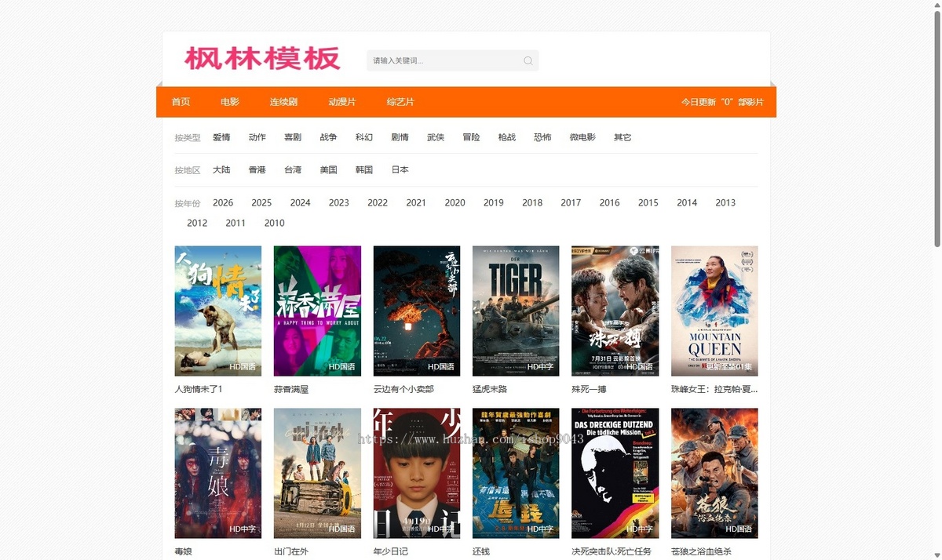942x560 pixels.
Task: Filter by genre 喜剧
Action: pyautogui.click(x=293, y=137)
